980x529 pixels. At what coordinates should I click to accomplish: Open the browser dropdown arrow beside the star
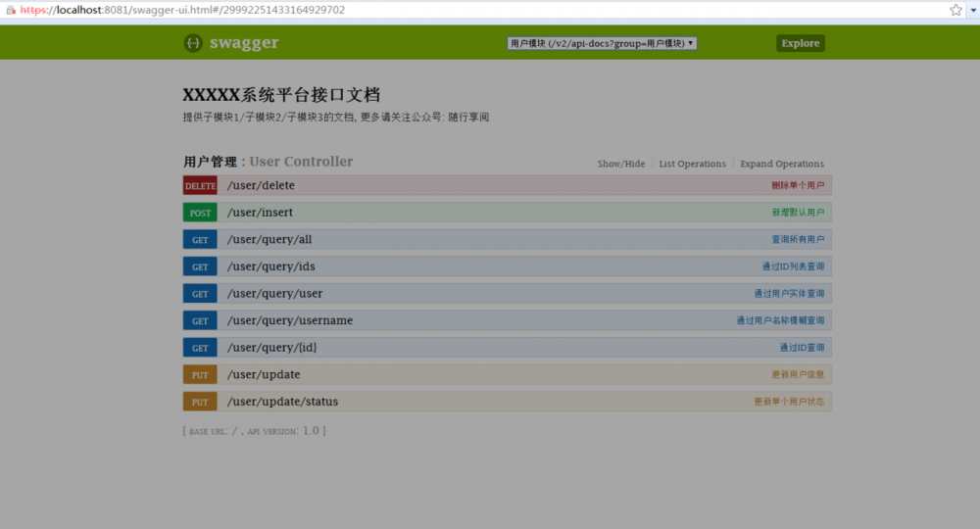pos(973,10)
